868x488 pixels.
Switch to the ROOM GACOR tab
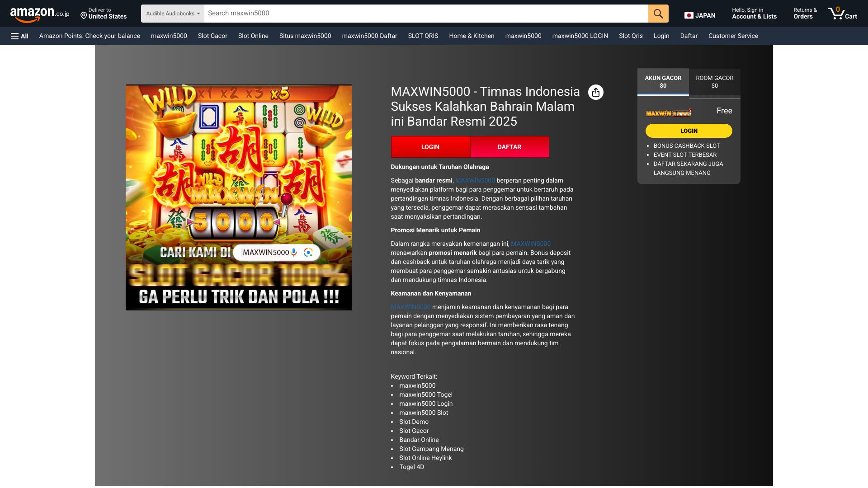(715, 82)
